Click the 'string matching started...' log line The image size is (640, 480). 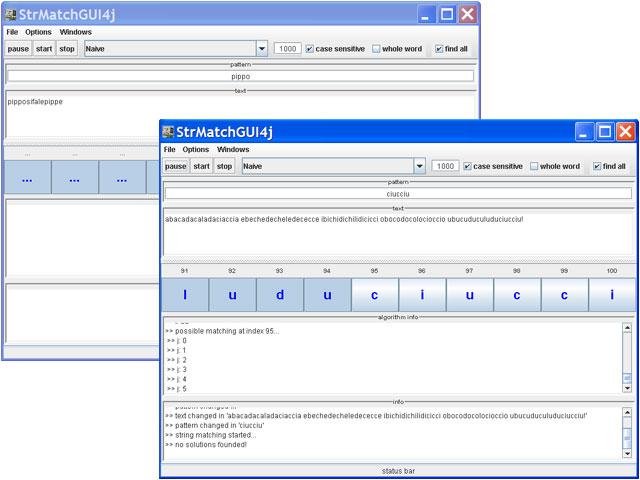click(211, 435)
